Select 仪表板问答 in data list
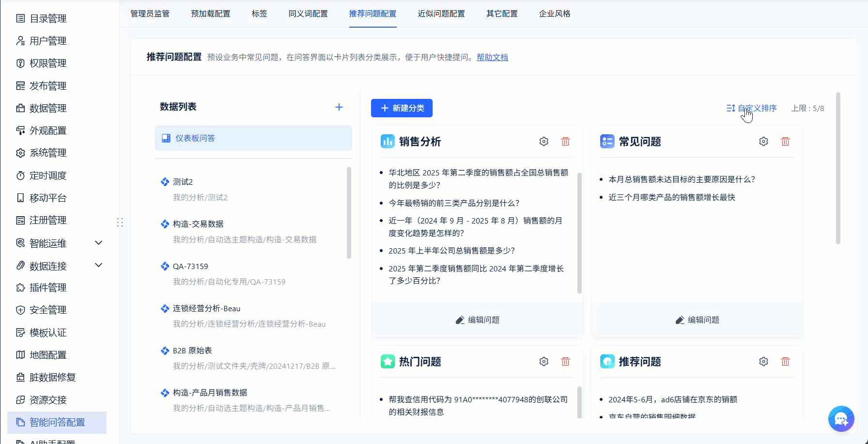 point(253,138)
